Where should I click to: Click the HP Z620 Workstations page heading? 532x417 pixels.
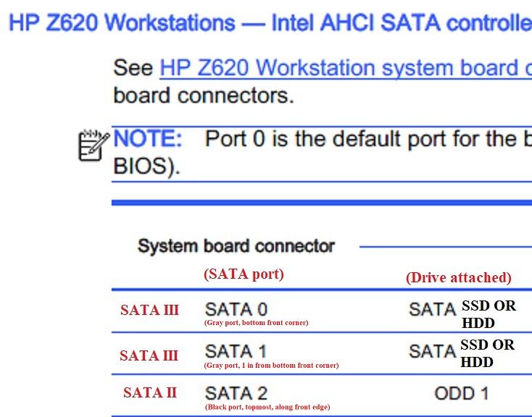coord(270,22)
